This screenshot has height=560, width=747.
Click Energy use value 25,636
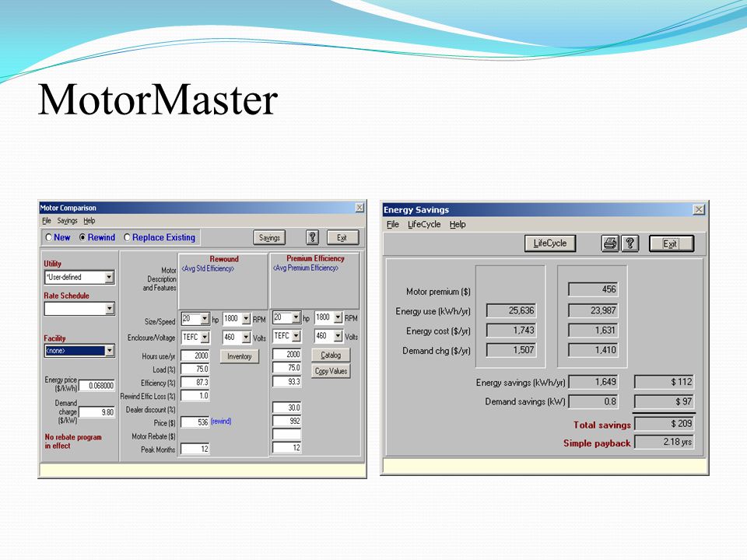pyautogui.click(x=511, y=310)
